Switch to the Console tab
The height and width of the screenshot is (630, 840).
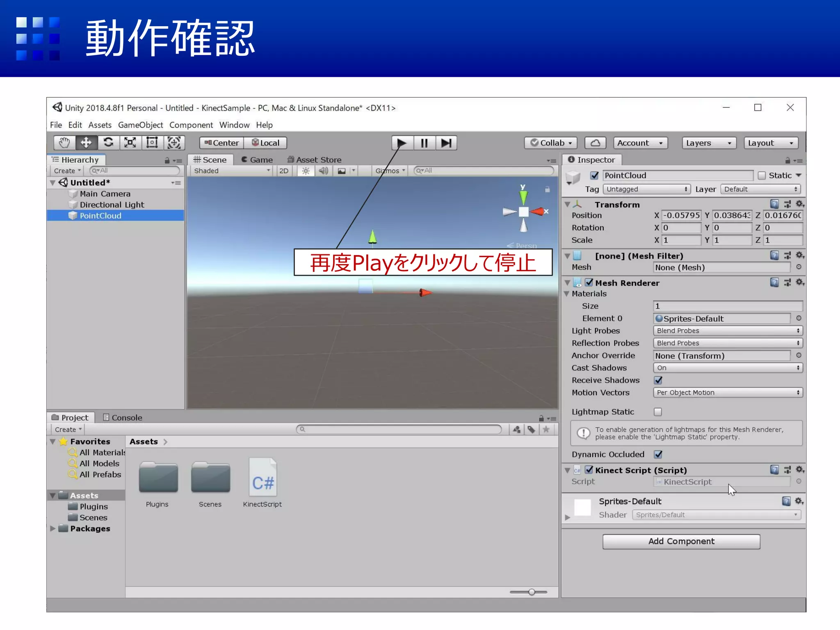point(123,418)
